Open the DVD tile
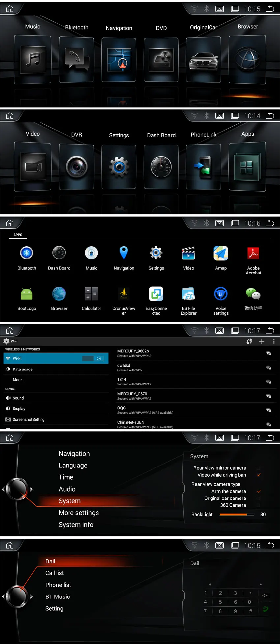This screenshot has height=644, width=280. point(161,60)
